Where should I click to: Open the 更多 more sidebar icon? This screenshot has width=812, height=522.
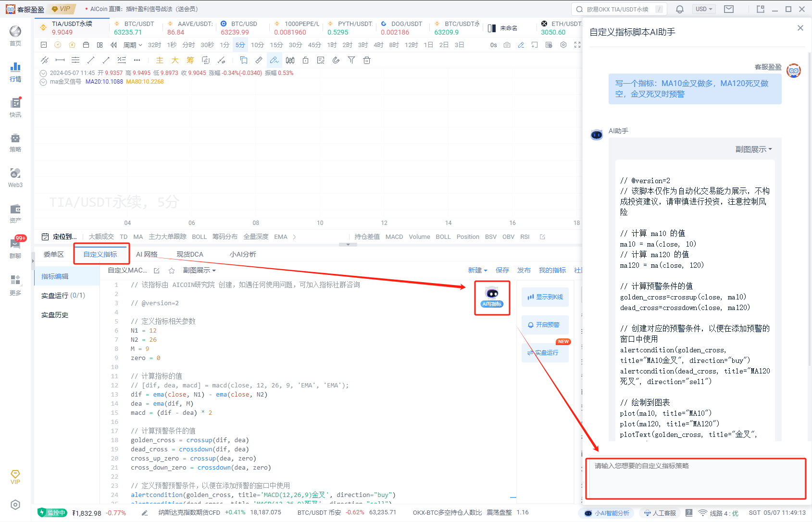click(x=15, y=285)
